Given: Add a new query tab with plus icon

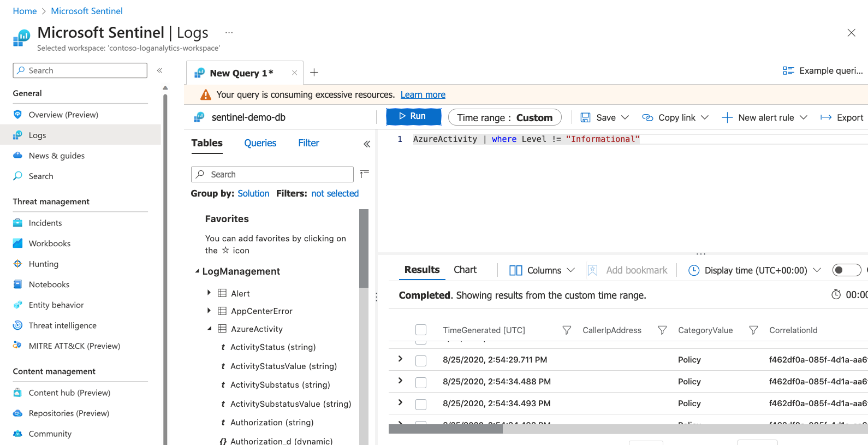Looking at the screenshot, I should 314,73.
